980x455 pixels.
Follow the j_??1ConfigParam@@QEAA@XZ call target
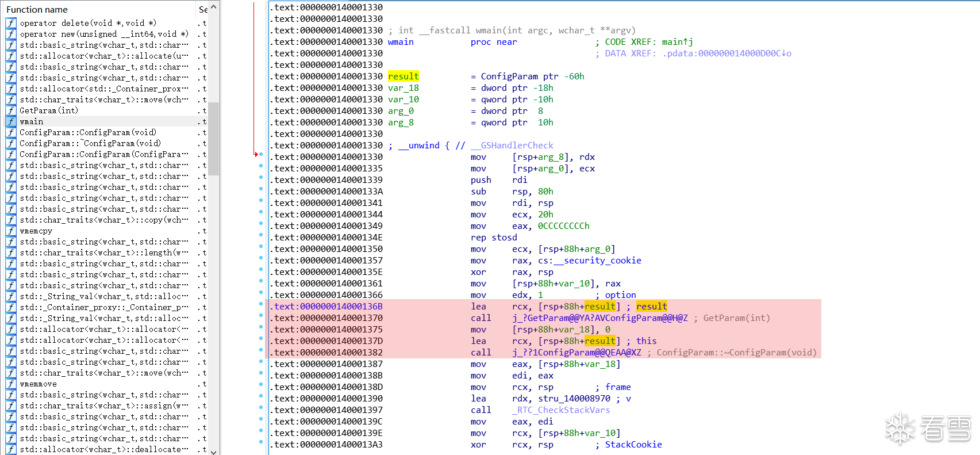click(577, 353)
